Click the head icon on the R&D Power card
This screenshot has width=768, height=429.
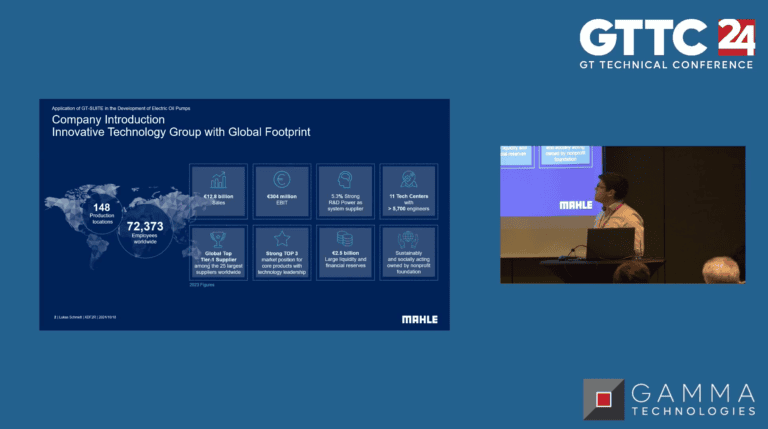[x=345, y=180]
